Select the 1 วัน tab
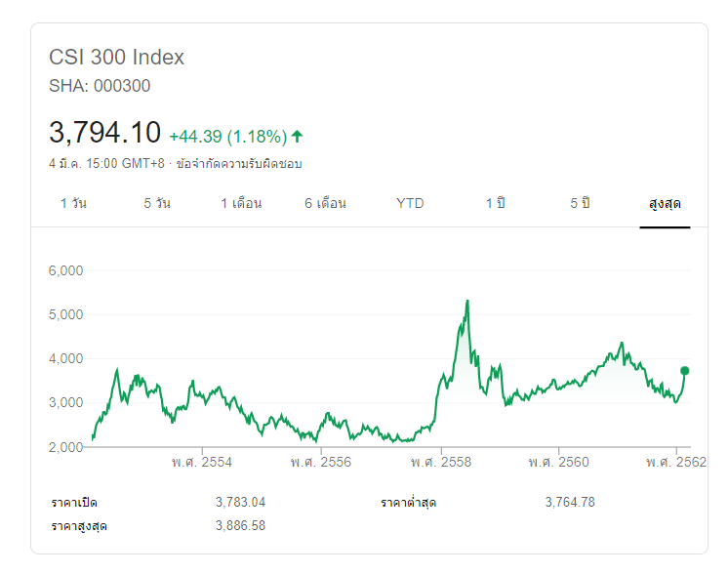This screenshot has width=728, height=574. 75,203
